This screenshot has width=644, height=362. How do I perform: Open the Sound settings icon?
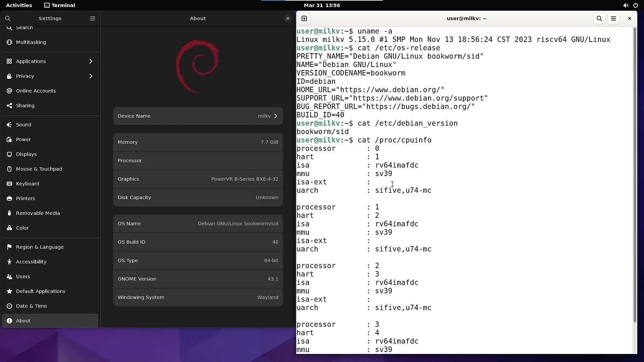coord(9,124)
